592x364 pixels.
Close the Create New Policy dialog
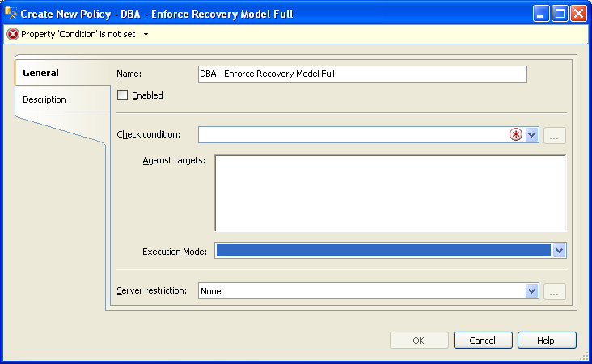click(x=578, y=14)
